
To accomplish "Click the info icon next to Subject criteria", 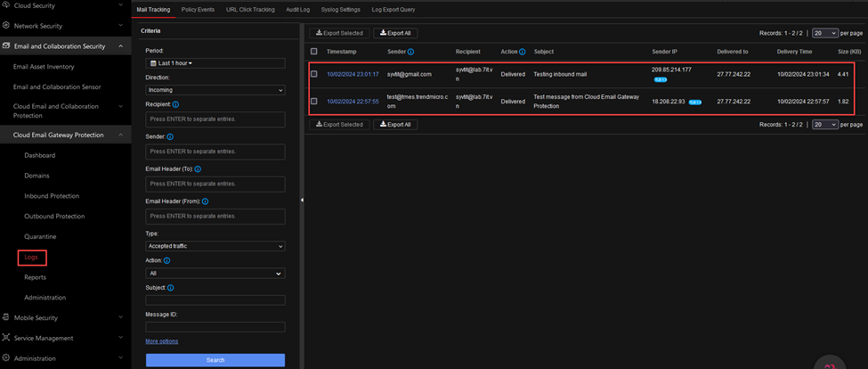I will [171, 288].
